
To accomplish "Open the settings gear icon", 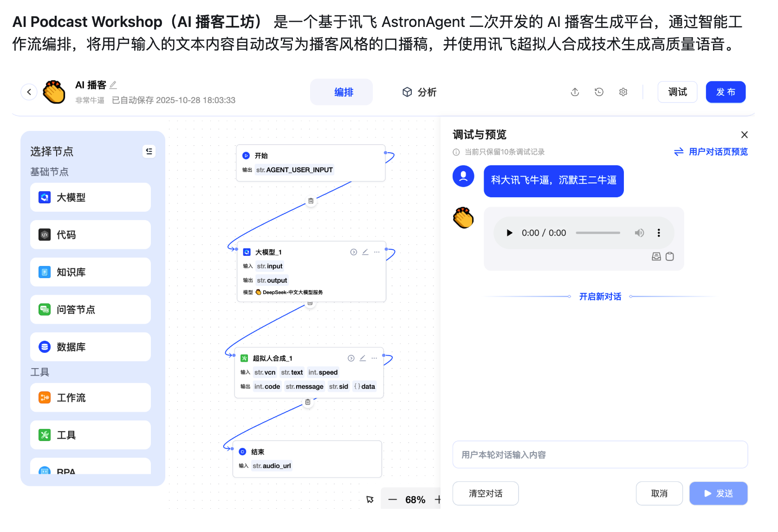I will pyautogui.click(x=623, y=92).
